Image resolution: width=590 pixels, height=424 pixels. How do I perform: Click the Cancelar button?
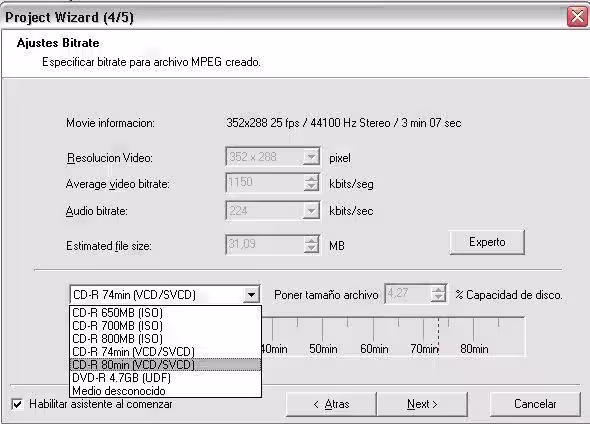[535, 404]
